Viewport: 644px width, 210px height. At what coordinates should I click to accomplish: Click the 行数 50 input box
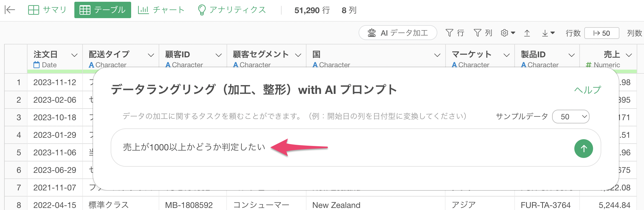(x=602, y=33)
